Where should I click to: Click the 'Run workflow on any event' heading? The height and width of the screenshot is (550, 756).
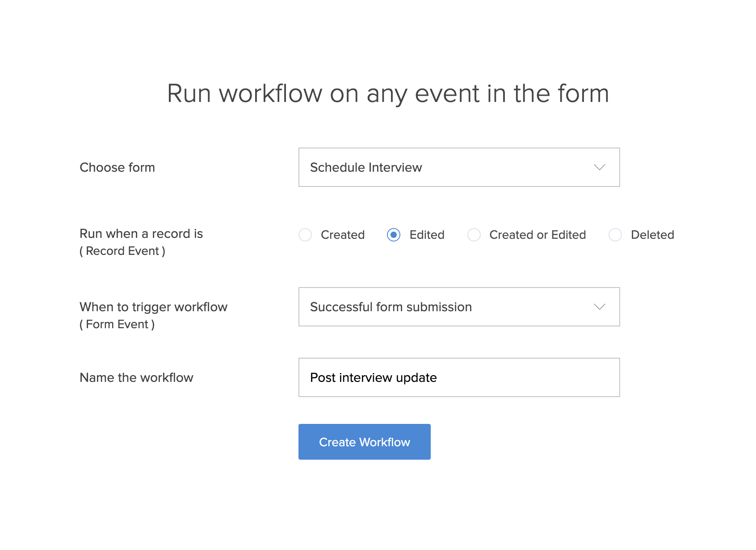(388, 93)
